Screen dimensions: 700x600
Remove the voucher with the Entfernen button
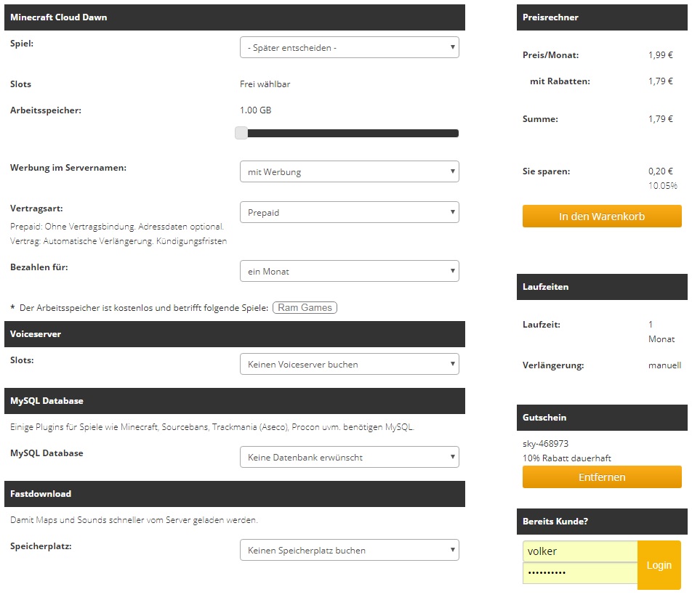coord(602,477)
